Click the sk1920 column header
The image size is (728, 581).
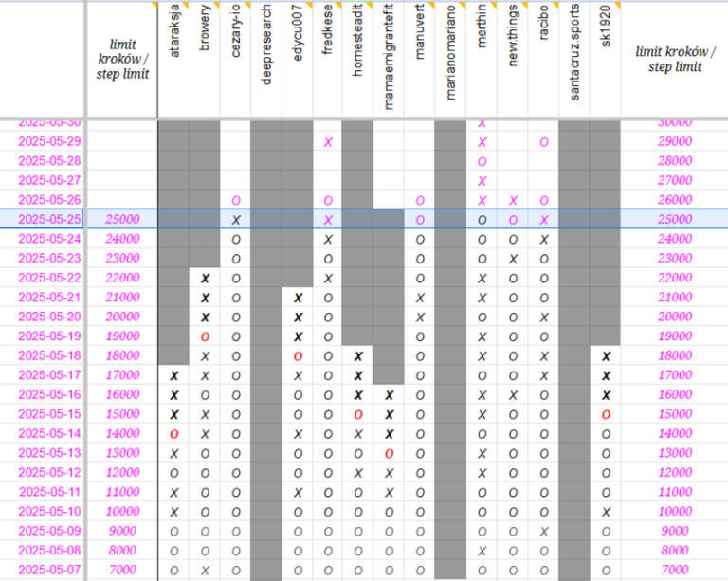click(605, 59)
